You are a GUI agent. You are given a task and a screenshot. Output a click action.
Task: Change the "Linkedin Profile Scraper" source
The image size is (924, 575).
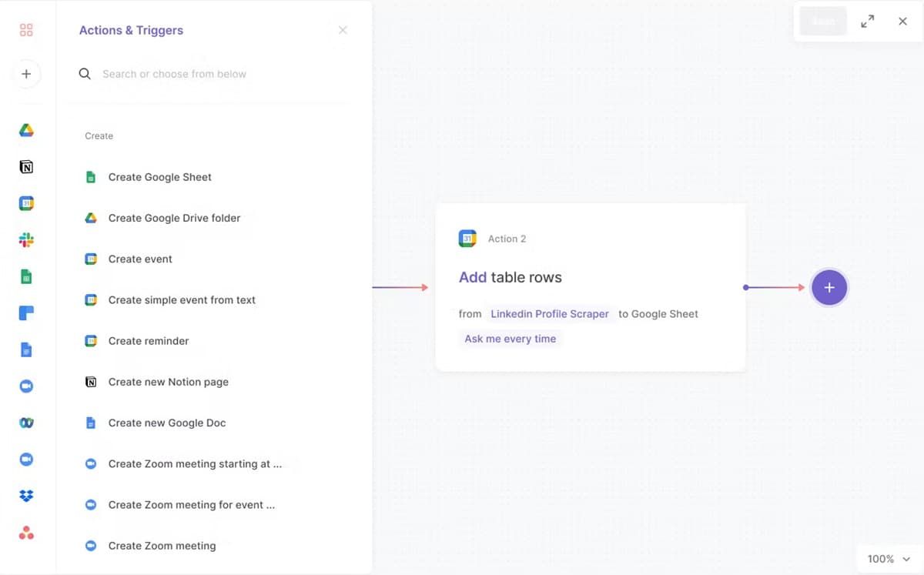550,314
